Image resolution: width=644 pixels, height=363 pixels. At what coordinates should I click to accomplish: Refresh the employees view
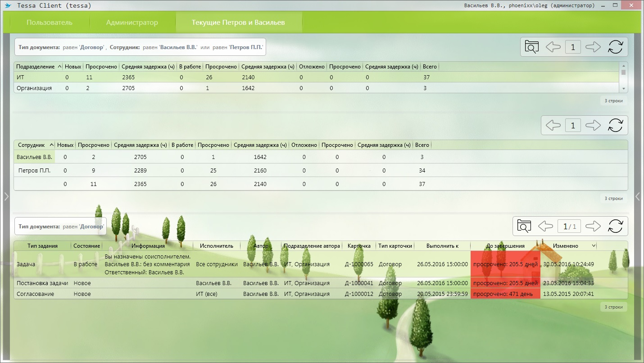point(615,125)
